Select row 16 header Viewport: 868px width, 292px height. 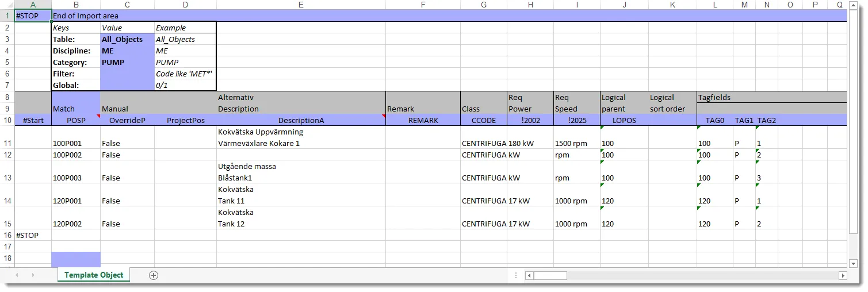pyautogui.click(x=7, y=235)
